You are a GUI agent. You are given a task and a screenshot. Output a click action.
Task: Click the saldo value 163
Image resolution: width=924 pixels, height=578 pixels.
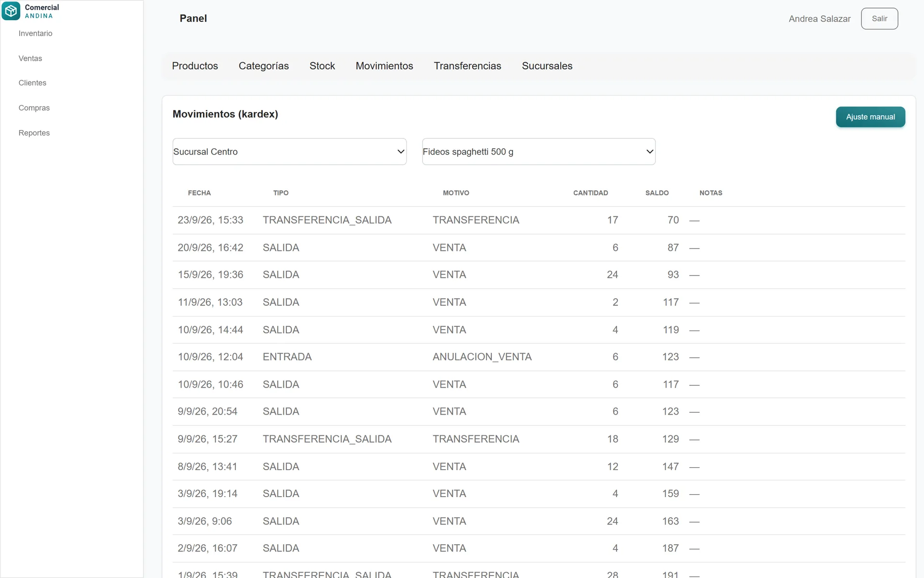click(x=670, y=521)
